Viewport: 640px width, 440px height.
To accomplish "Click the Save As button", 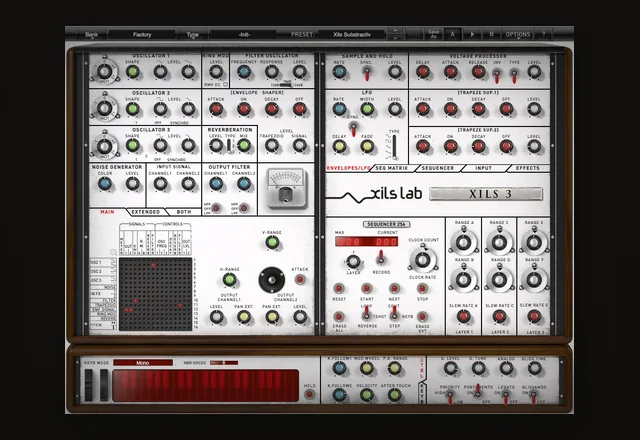I will click(x=433, y=34).
